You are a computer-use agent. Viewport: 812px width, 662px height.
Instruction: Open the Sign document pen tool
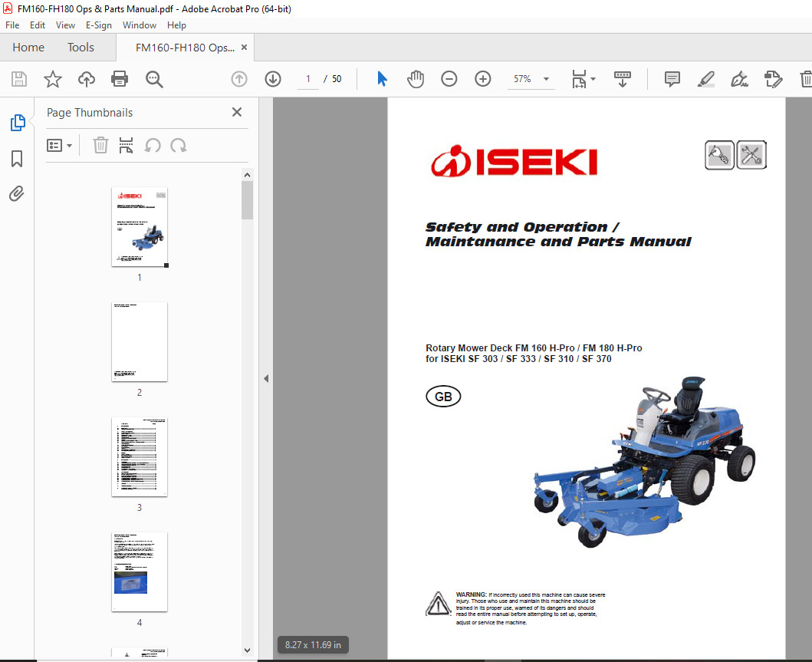(x=739, y=79)
